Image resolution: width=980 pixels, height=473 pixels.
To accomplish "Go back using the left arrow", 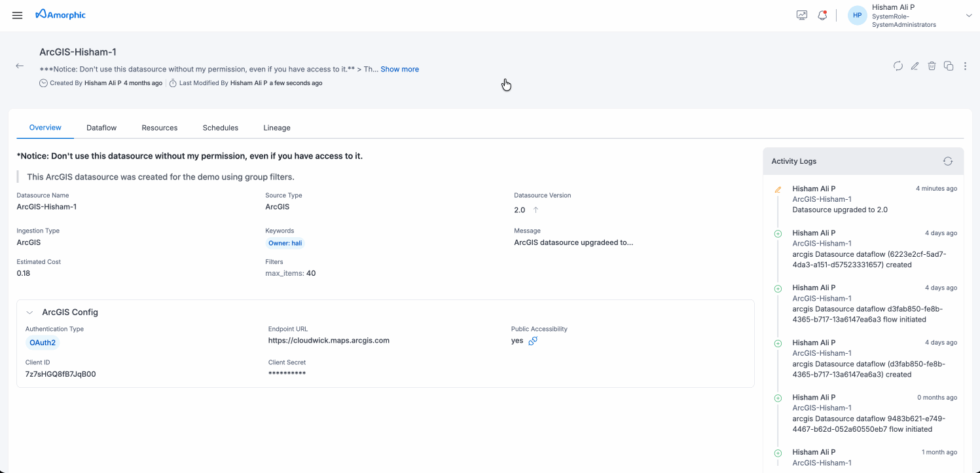I will tap(19, 66).
